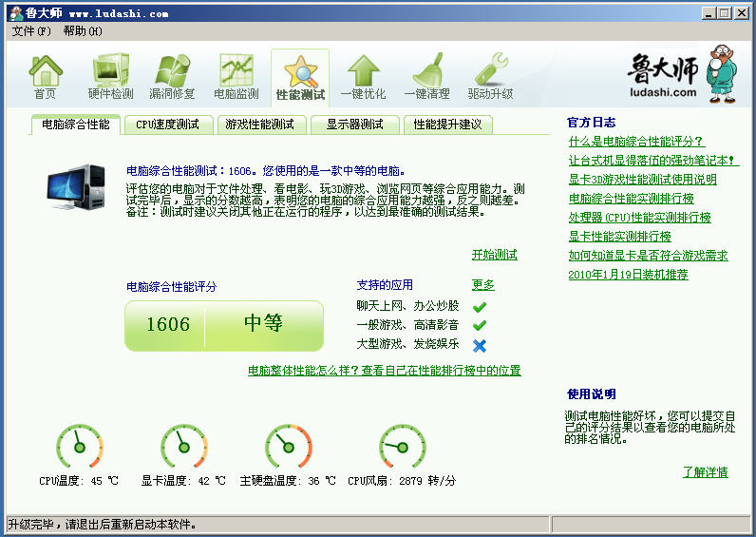Click the 主硬盘温度: 36 ℃ reading
This screenshot has width=756, height=537.
tap(288, 481)
